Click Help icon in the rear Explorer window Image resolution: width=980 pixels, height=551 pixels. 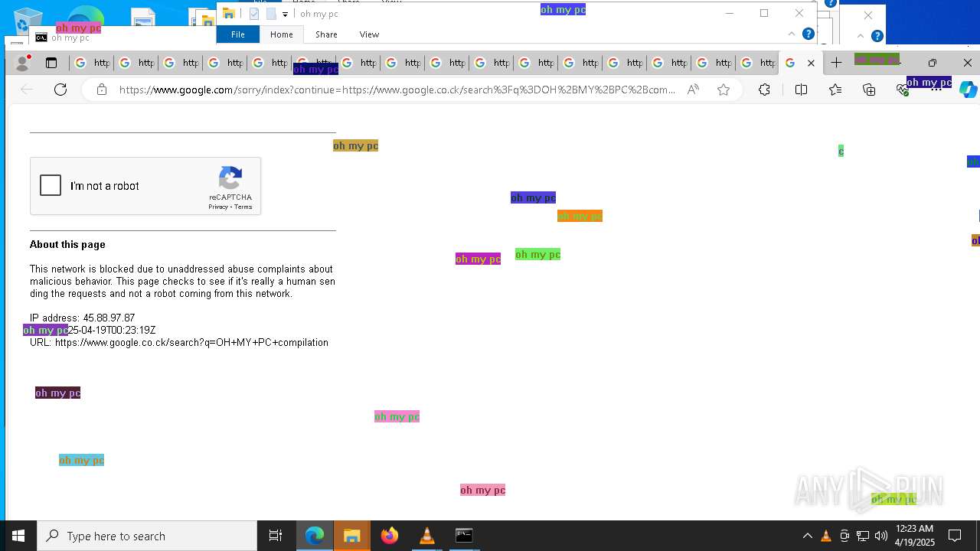pyautogui.click(x=877, y=36)
